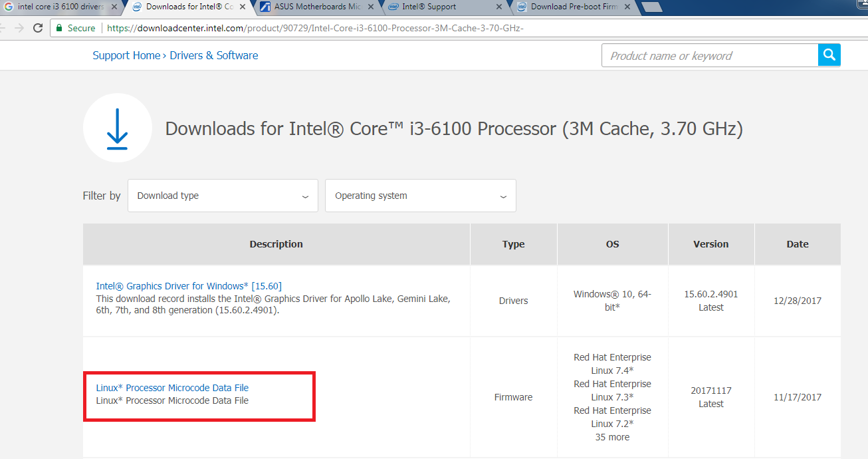Click the Filter by label
Viewport: 868px width, 459px height.
point(102,196)
